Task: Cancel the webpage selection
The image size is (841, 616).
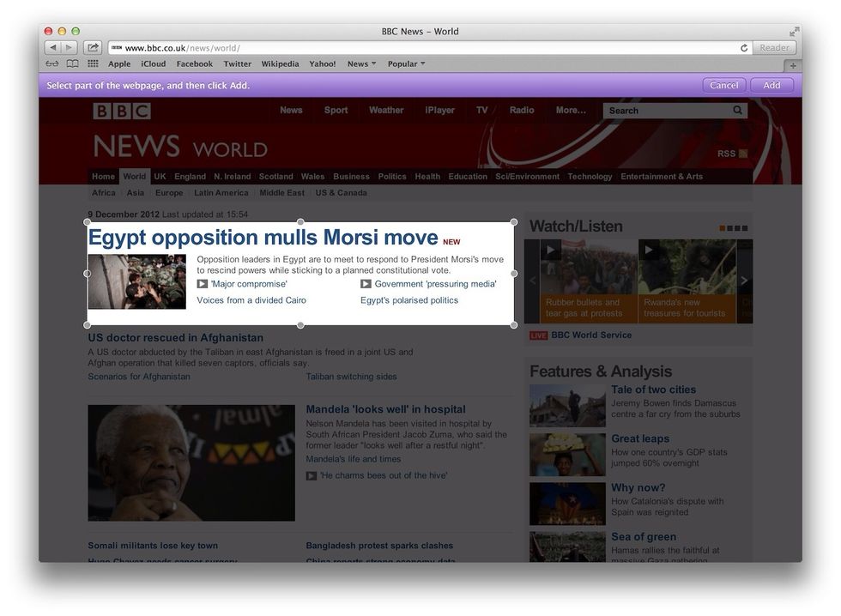Action: click(x=723, y=86)
